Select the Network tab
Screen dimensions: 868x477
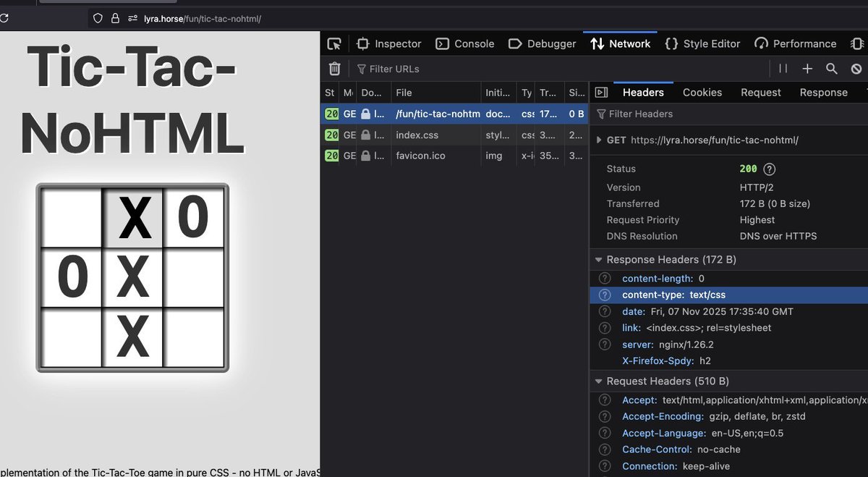(620, 43)
